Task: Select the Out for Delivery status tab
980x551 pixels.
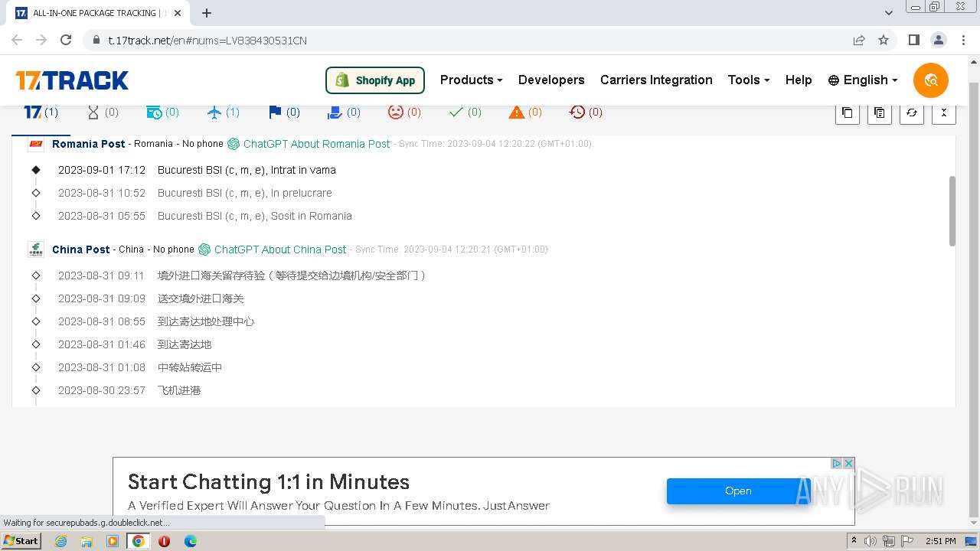Action: pos(344,112)
